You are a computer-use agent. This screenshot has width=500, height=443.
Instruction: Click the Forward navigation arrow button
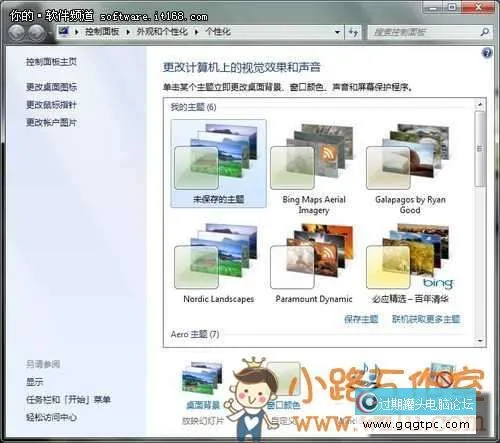point(36,33)
